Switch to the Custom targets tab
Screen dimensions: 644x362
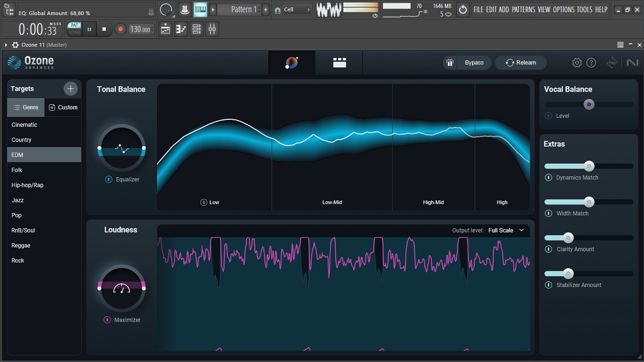63,108
